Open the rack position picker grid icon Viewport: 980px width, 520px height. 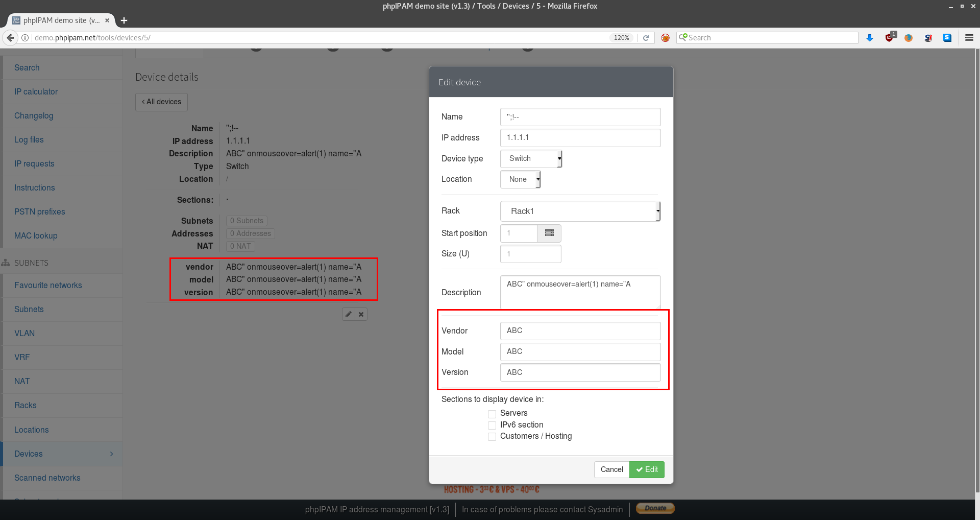coord(549,233)
